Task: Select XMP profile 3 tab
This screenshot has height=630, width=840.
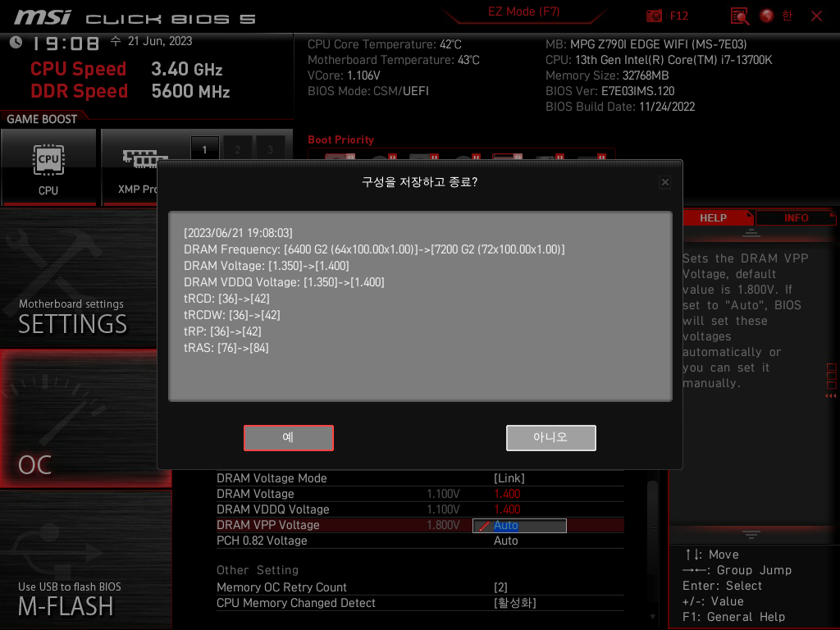Action: [x=270, y=149]
